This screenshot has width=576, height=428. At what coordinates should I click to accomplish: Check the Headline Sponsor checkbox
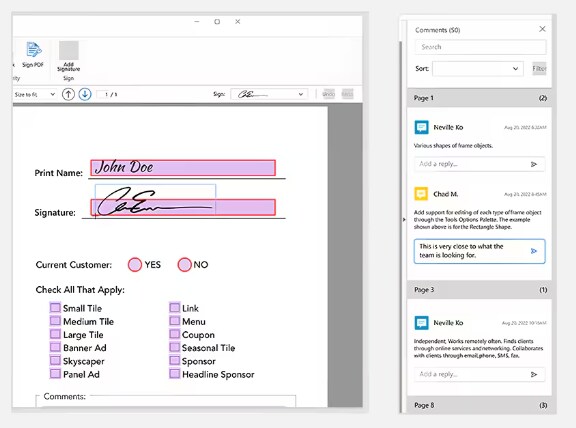click(174, 374)
